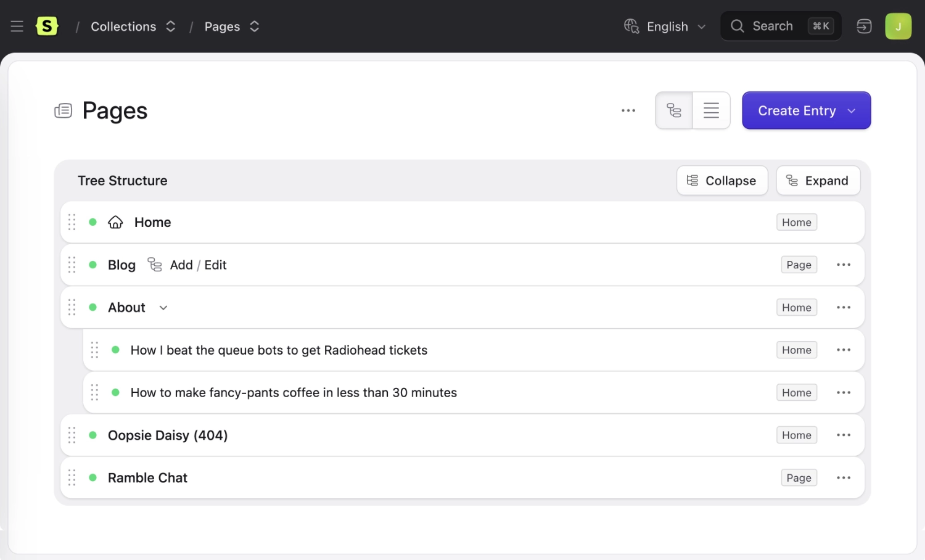Open the hamburger navigation menu
The width and height of the screenshot is (925, 560).
(x=17, y=27)
